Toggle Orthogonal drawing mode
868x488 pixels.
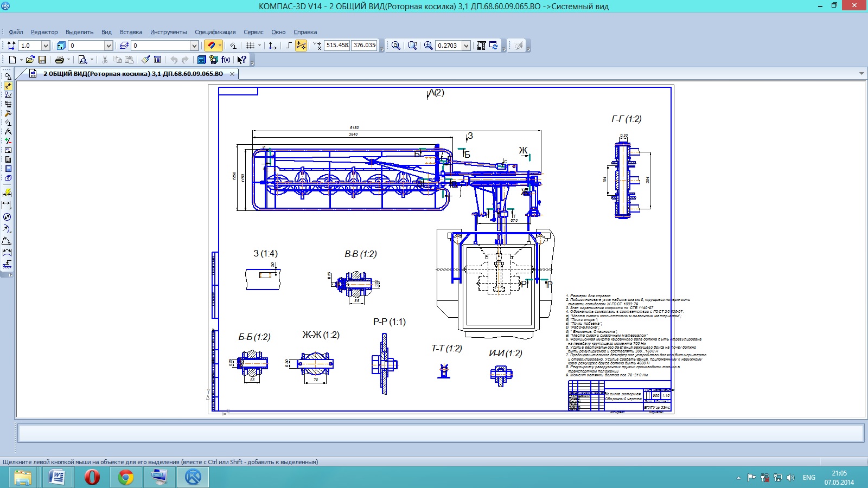click(289, 46)
